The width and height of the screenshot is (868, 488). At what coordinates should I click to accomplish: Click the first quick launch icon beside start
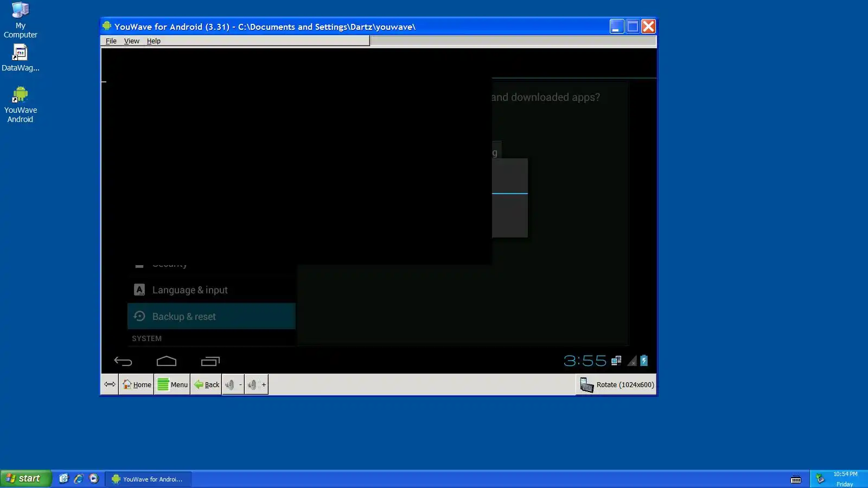(x=64, y=479)
